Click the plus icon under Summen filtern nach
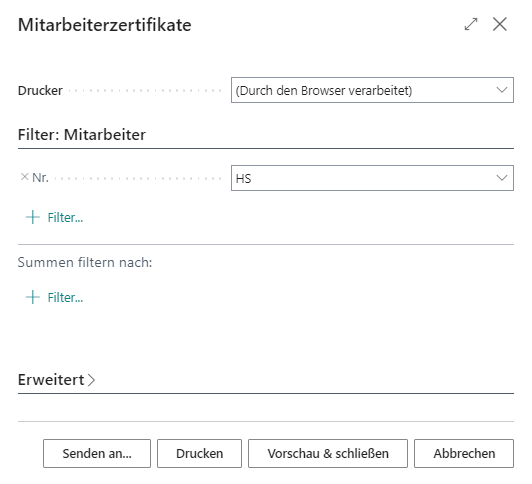Image resolution: width=532 pixels, height=484 pixels. coord(33,297)
